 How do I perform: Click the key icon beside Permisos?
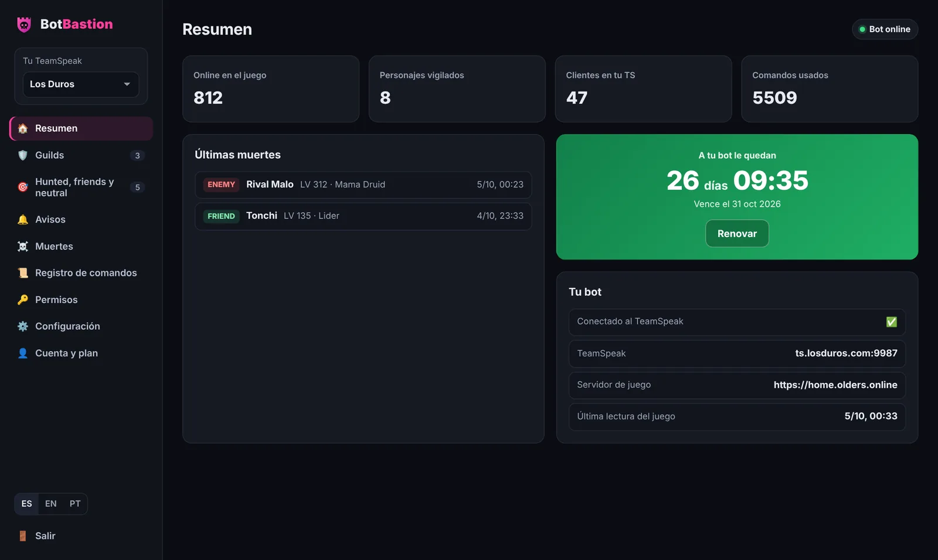point(23,300)
